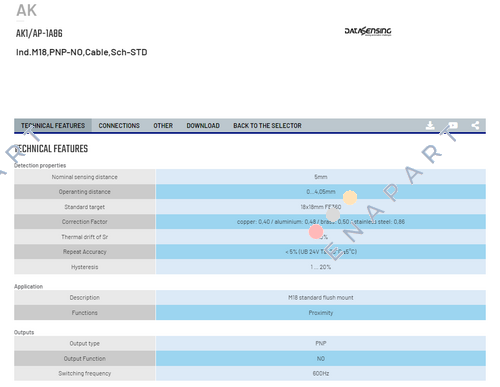Viewport: 500px width, 387px height.
Task: Click the Switching frequency 600Hz value
Action: click(321, 373)
